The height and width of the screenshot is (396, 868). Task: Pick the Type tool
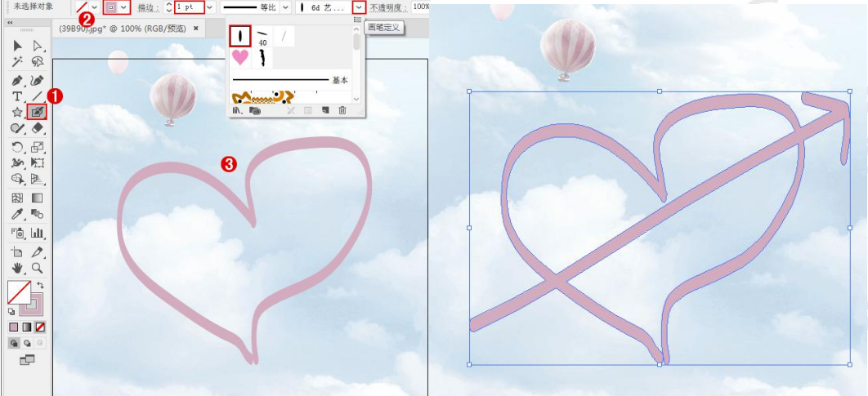(x=18, y=96)
